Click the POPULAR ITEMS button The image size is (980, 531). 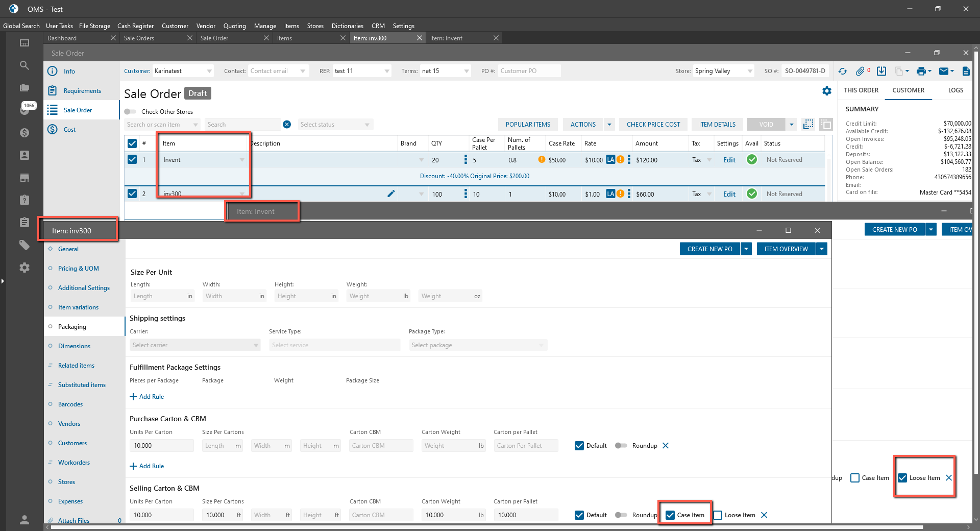pyautogui.click(x=528, y=125)
